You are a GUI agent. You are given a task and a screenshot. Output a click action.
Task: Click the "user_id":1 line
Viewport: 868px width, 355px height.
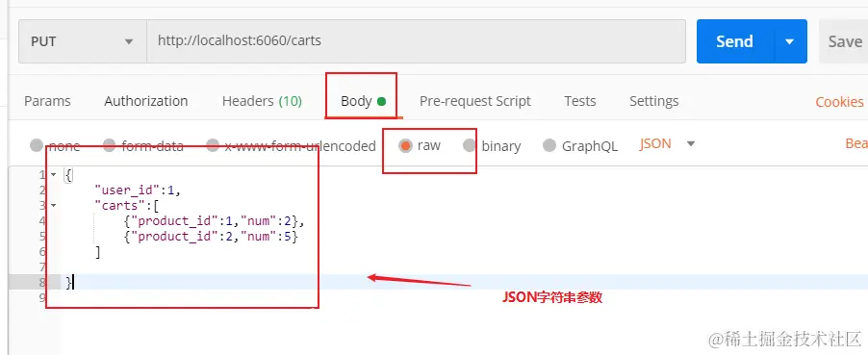point(138,190)
